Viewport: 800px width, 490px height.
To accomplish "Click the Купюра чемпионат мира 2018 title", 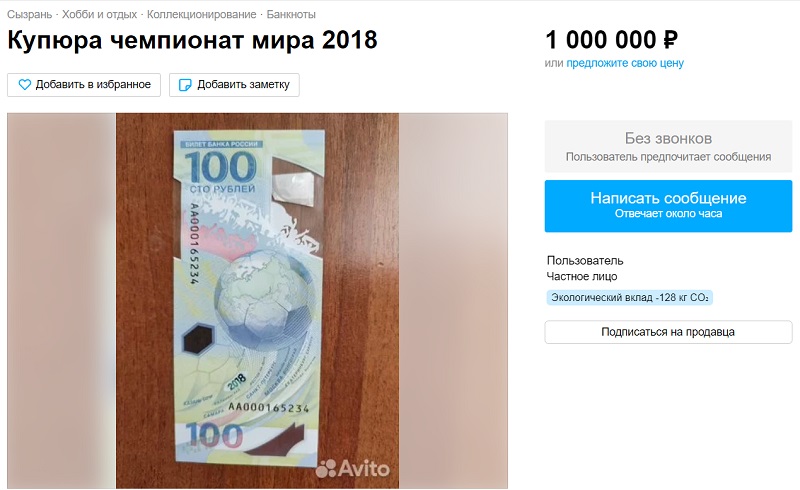I will (x=192, y=40).
